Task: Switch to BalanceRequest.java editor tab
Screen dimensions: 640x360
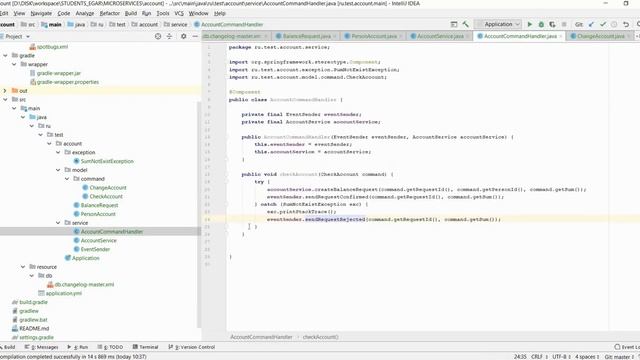Action: [307, 36]
